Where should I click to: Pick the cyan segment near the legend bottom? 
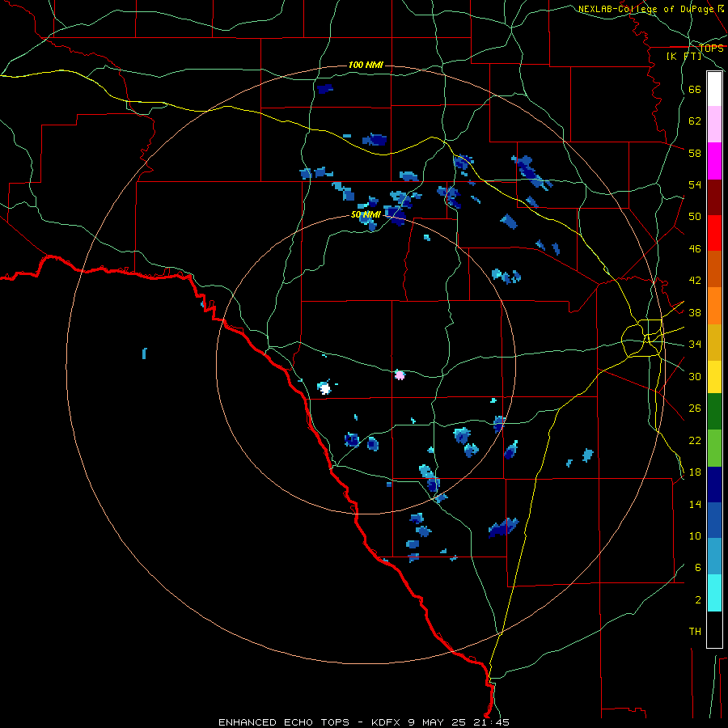714,593
